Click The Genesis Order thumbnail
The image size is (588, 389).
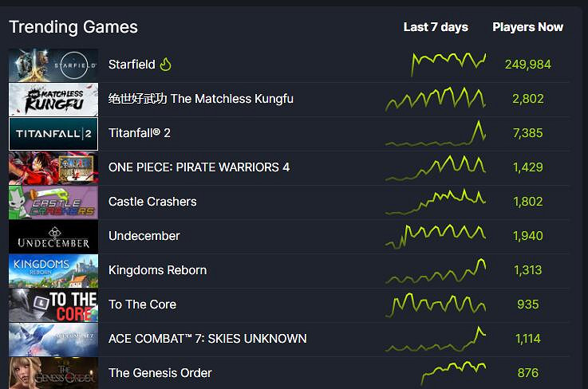click(53, 373)
